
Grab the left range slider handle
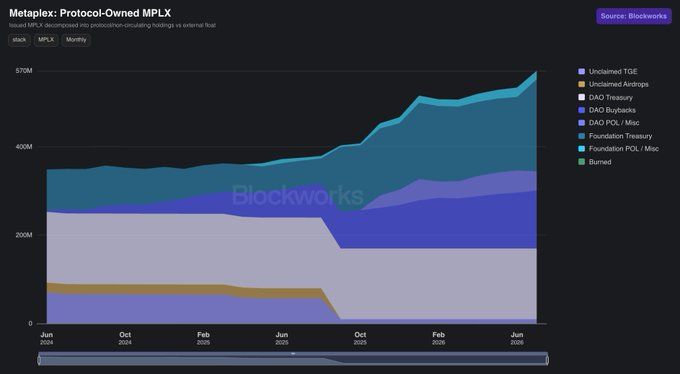tap(39, 360)
